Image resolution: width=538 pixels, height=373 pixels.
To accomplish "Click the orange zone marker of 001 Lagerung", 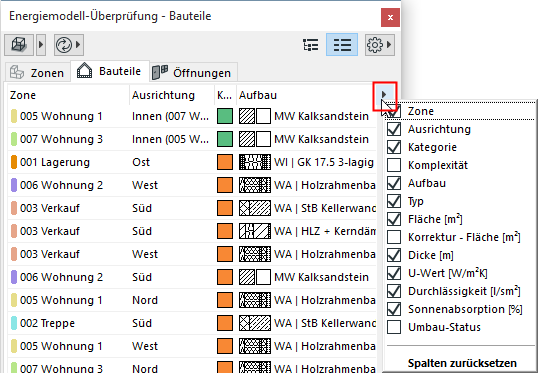I will click(14, 162).
